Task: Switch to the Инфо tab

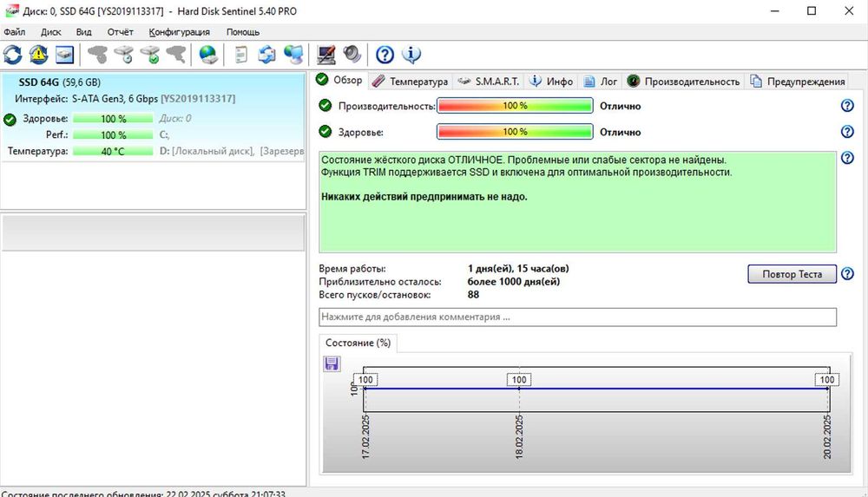Action: point(551,82)
